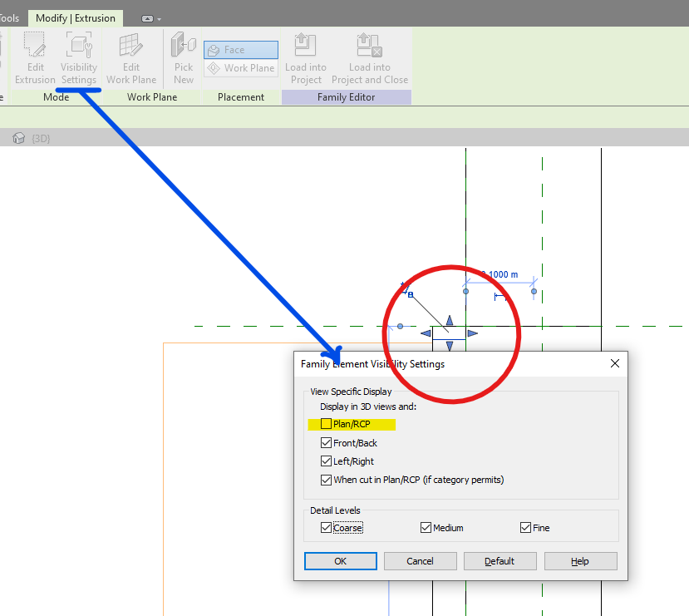Image resolution: width=689 pixels, height=616 pixels.
Task: Click the Edit Work Plane icon
Action: [x=131, y=45]
